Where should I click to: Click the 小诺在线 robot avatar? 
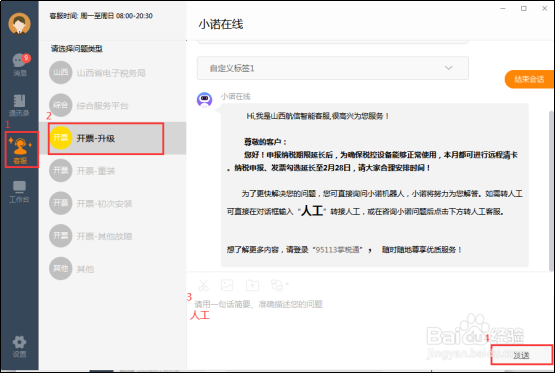coord(205,100)
